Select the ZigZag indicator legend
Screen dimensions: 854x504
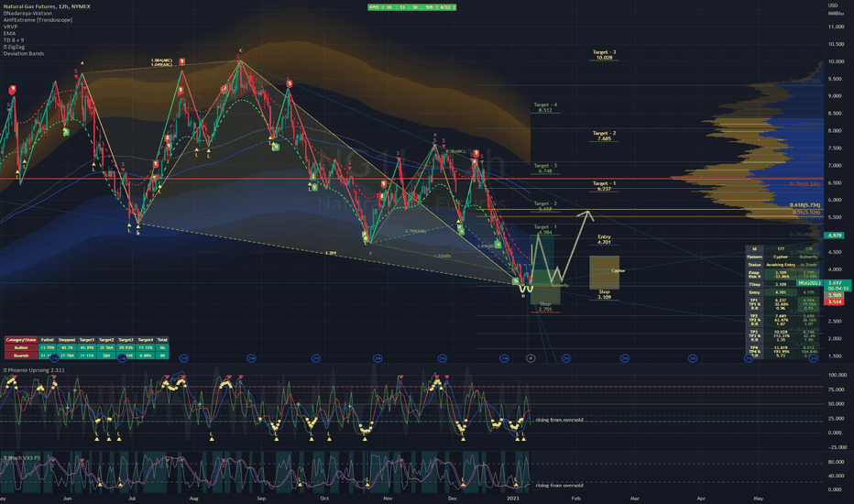coord(14,47)
